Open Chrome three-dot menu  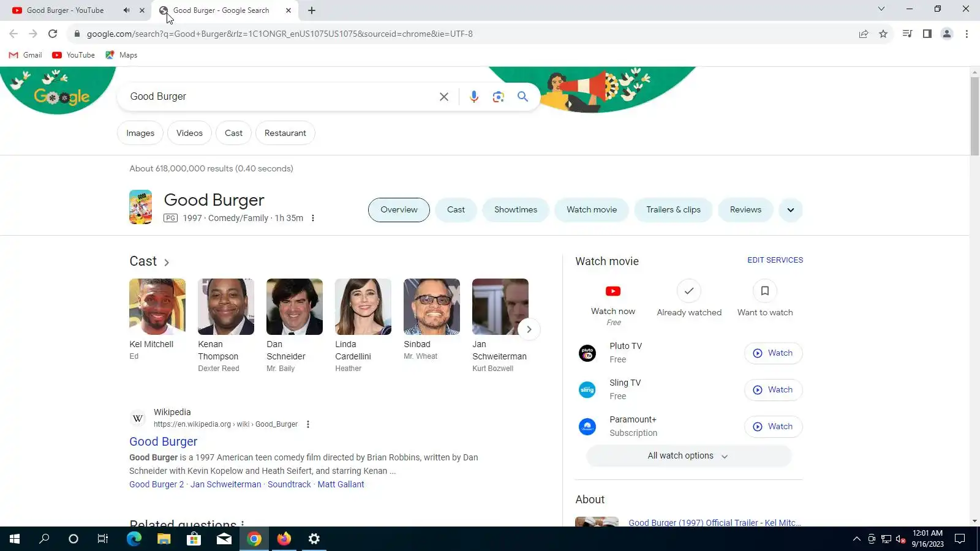coord(967,34)
